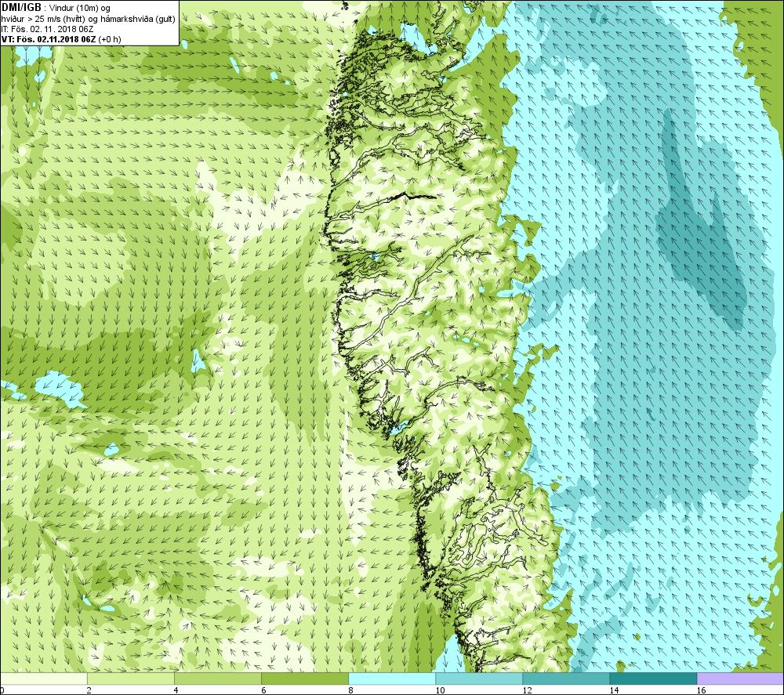Select the dark green 6–8 m/s color segment
784x695 pixels.
[304, 679]
